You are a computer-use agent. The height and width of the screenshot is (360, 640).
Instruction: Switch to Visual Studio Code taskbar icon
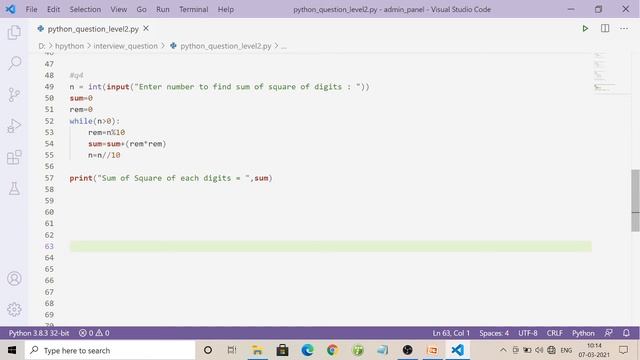[458, 350]
